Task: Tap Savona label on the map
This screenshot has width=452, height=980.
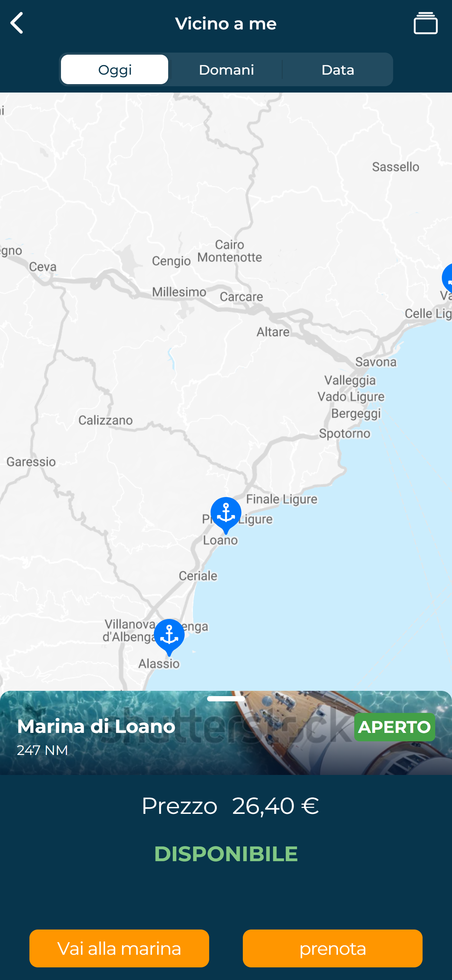Action: (x=376, y=362)
